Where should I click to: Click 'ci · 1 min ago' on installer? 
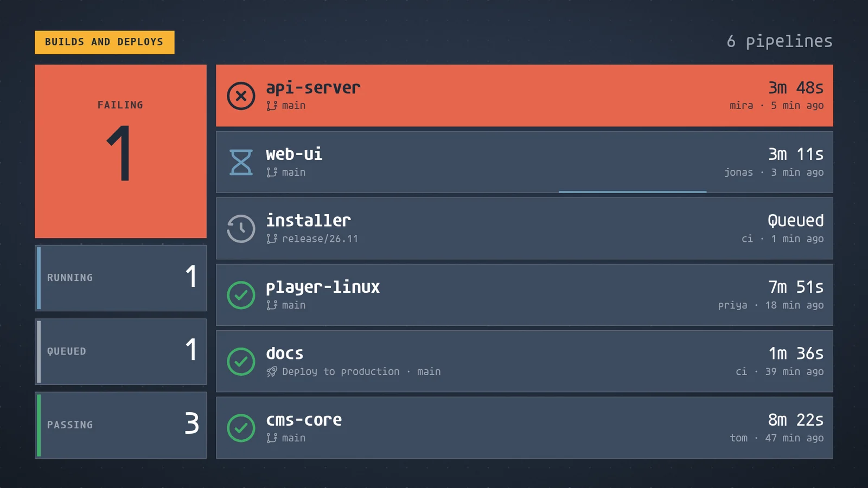pos(783,239)
